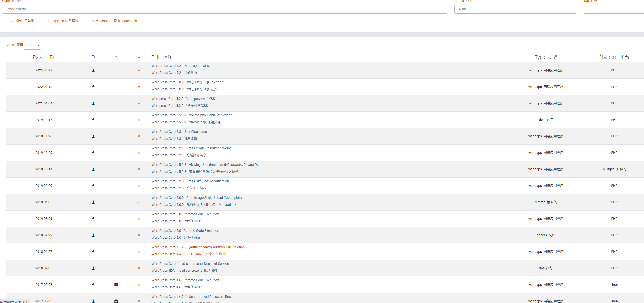
Task: Click unverified X icon for 2019-02-22 row
Action: click(x=139, y=235)
